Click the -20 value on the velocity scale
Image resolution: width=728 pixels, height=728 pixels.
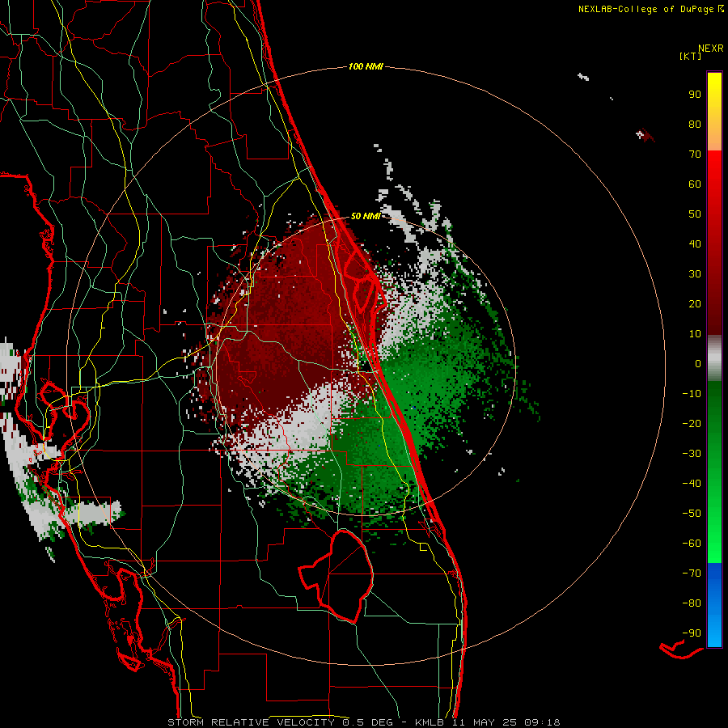[692, 423]
